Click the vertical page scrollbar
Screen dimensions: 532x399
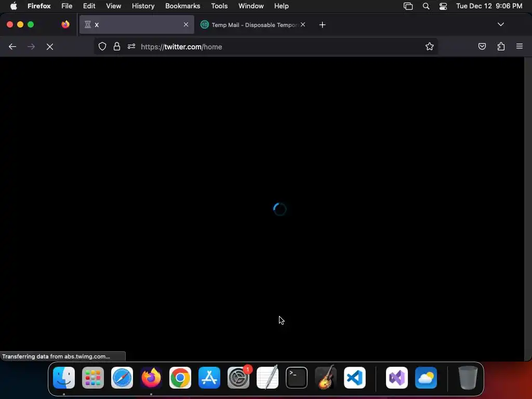point(528,209)
